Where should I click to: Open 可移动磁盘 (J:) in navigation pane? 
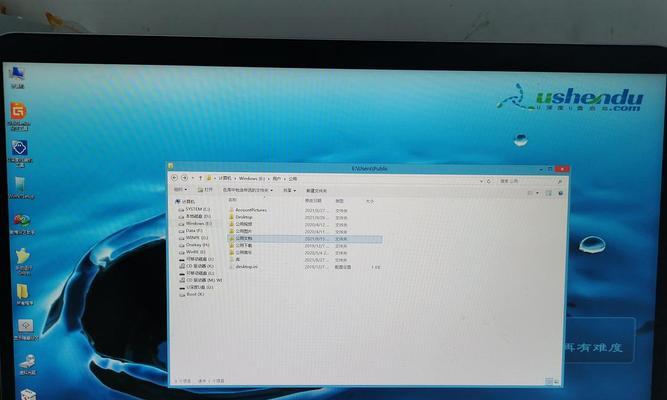click(196, 259)
